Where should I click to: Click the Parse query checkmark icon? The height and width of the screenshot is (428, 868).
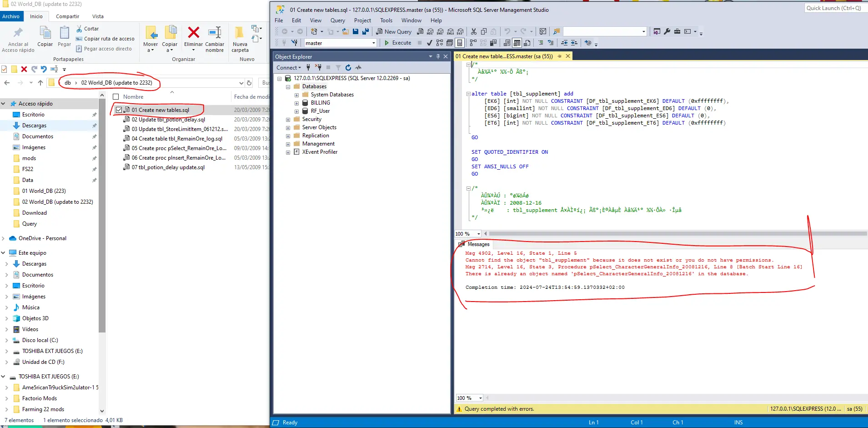pos(429,43)
